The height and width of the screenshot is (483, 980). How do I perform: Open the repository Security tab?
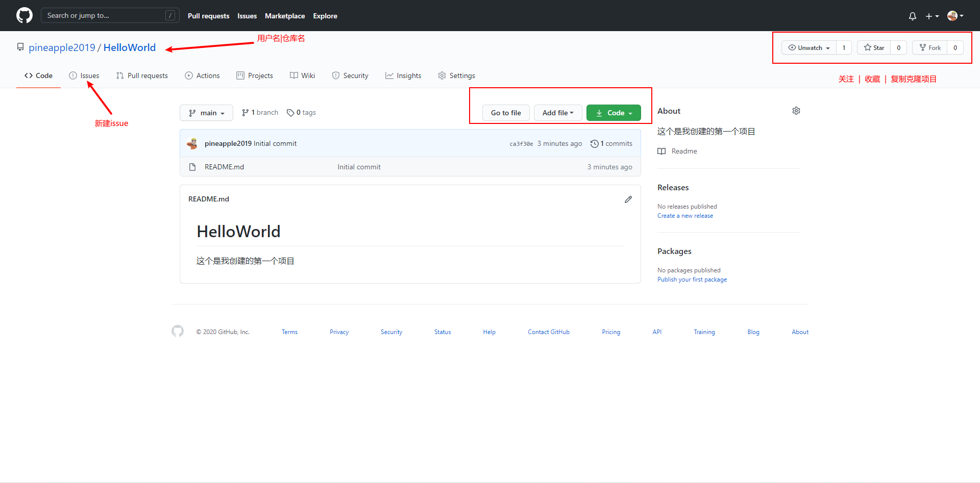[x=350, y=75]
